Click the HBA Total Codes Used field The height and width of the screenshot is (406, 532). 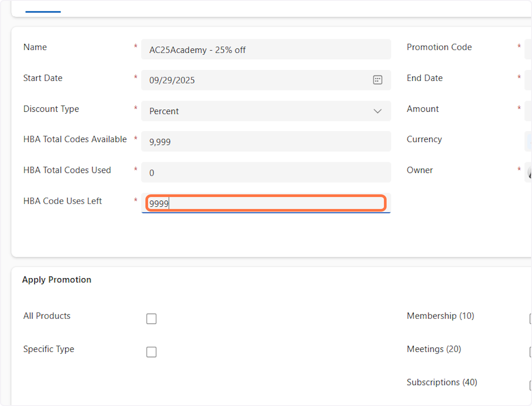[x=266, y=173]
